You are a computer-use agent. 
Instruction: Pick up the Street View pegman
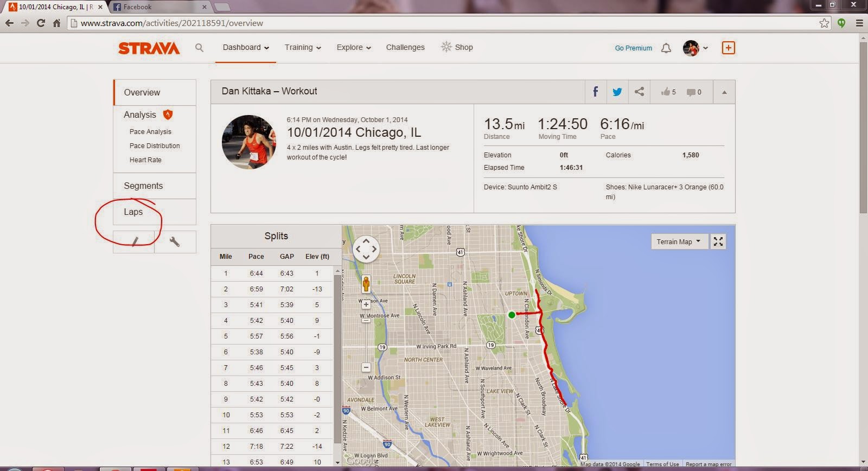tap(366, 284)
